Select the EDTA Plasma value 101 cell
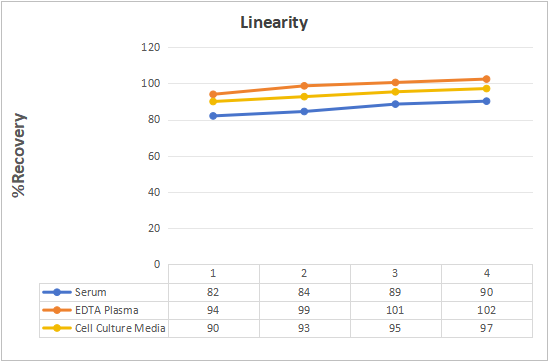548x361 pixels. pos(396,310)
